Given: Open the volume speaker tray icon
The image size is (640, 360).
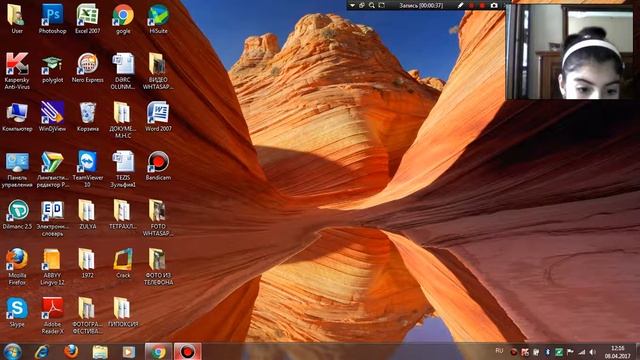Looking at the screenshot, I should 592,352.
